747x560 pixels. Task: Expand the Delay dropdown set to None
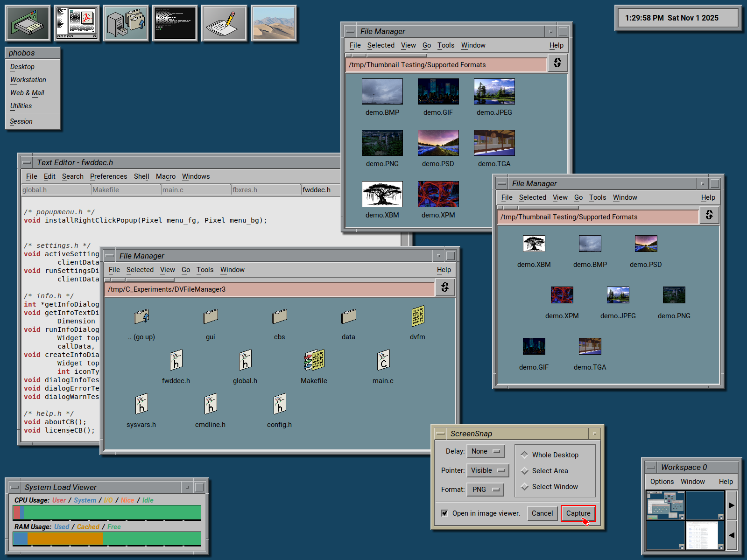(486, 451)
